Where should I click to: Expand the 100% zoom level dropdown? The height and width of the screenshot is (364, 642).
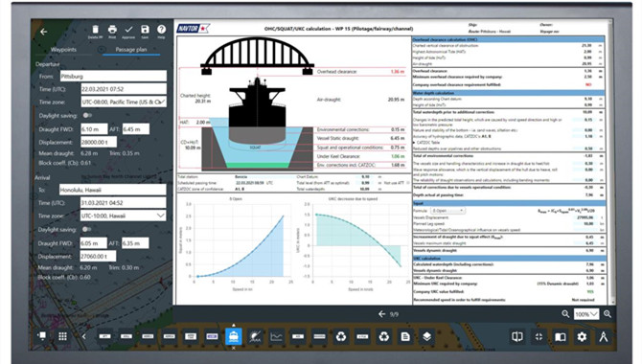[x=585, y=314]
